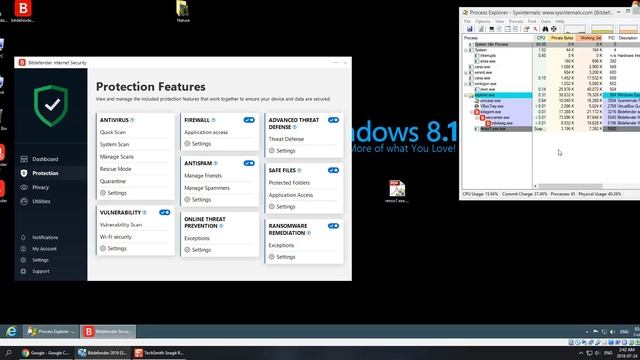Image resolution: width=640 pixels, height=360 pixels.
Task: Open Firewall Application access
Action: (206, 132)
